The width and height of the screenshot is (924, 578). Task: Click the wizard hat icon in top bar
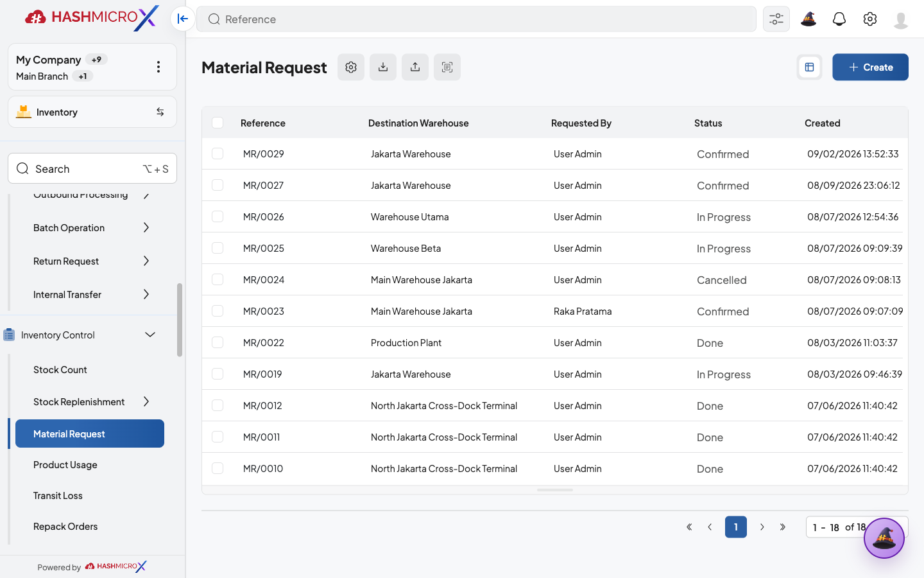809,19
